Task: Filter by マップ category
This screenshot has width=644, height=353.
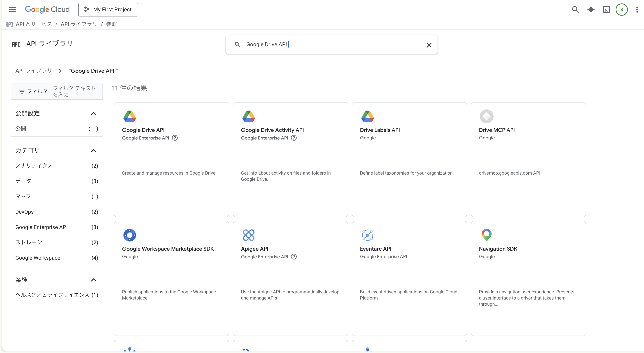Action: pyautogui.click(x=57, y=196)
